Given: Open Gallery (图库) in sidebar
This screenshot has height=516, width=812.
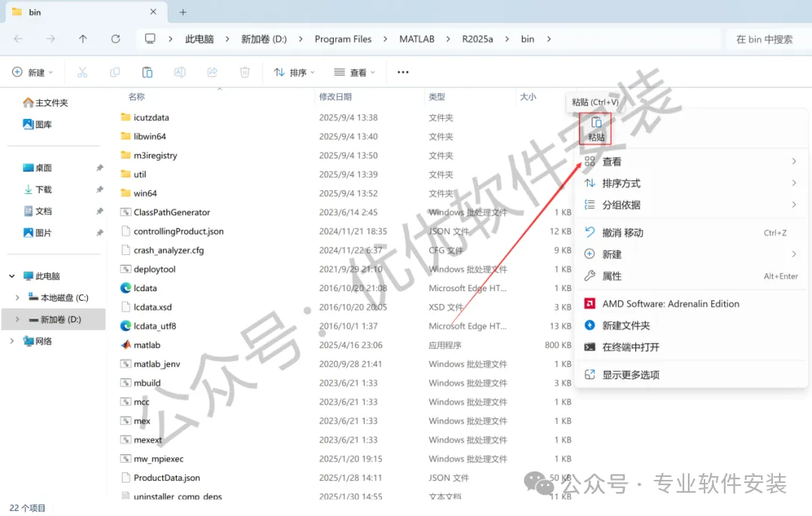Looking at the screenshot, I should coord(38,124).
